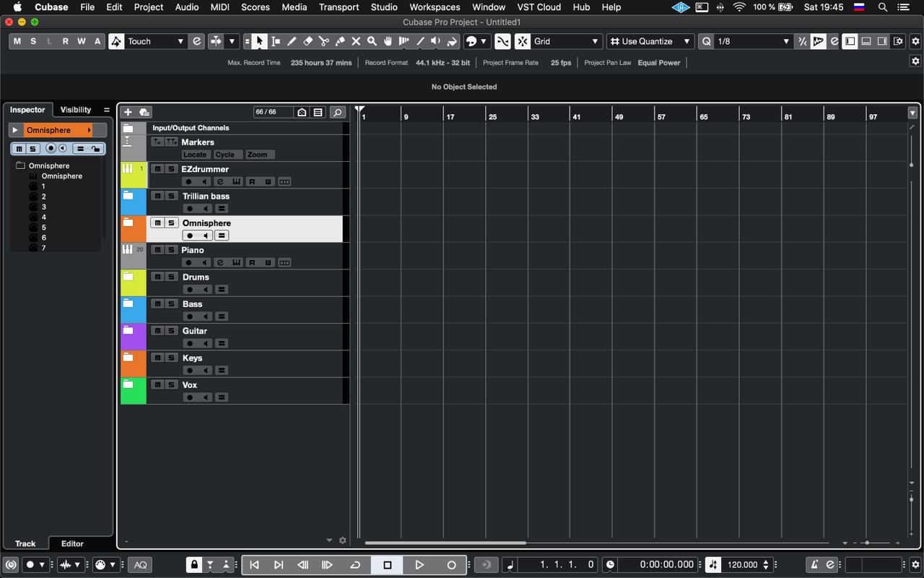Choose the Erase tool
Viewport: 924px width, 578px height.
tap(308, 41)
